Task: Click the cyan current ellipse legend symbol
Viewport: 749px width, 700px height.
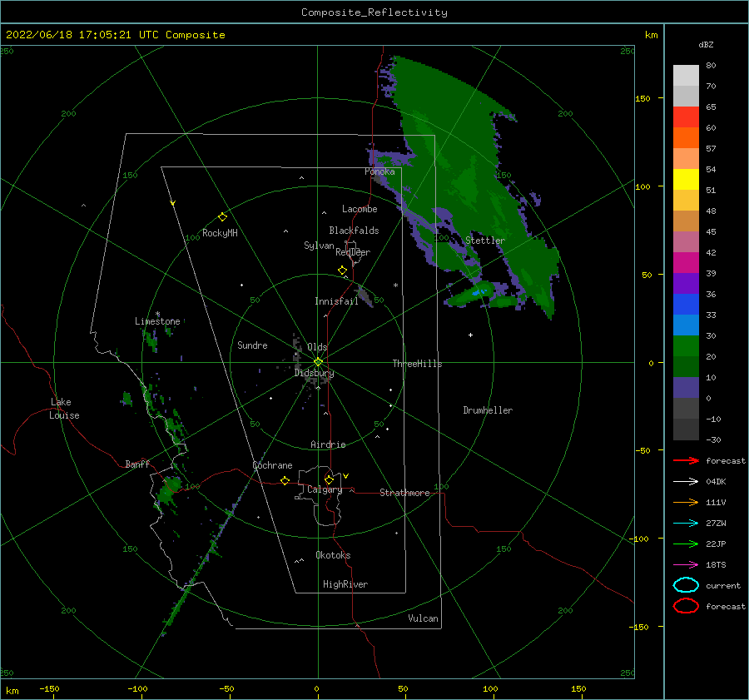Action: point(686,585)
